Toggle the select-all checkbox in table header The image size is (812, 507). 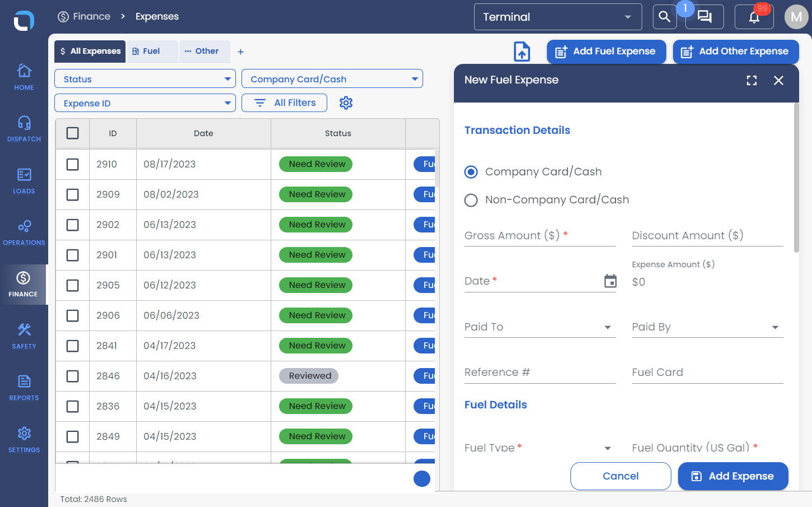(x=73, y=133)
